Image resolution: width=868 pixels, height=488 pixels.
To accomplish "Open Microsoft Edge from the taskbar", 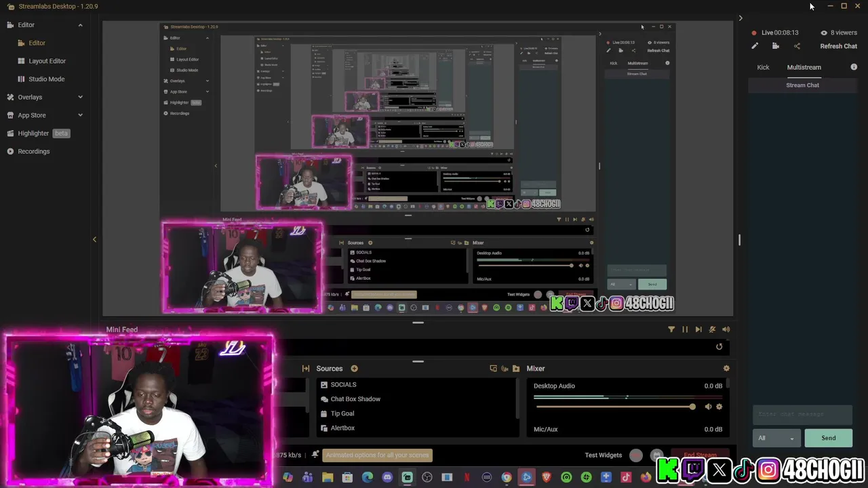I will 368,477.
